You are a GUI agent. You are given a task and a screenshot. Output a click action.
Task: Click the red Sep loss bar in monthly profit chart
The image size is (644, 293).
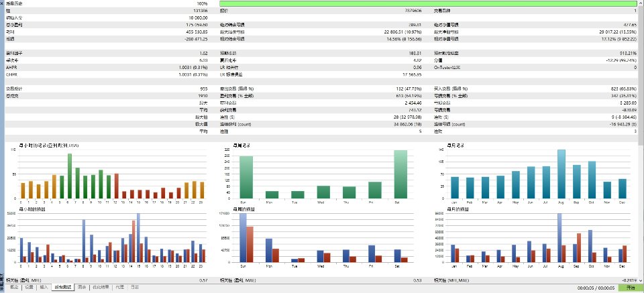click(579, 248)
